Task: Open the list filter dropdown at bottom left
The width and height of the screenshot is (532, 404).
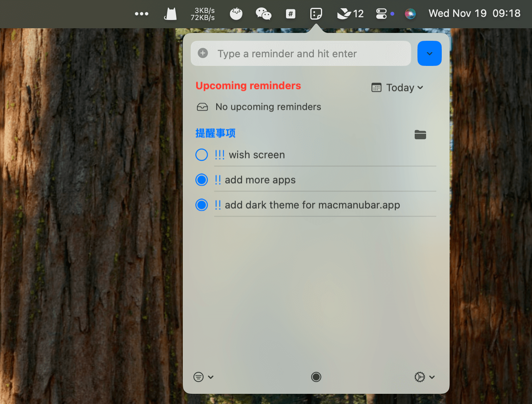Action: tap(203, 377)
